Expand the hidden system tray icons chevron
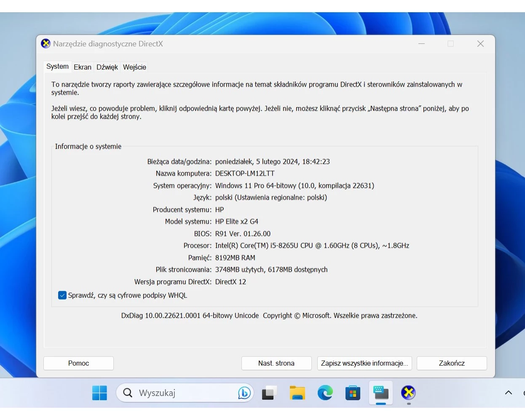Viewport: 525px width, 420px height. tap(509, 393)
